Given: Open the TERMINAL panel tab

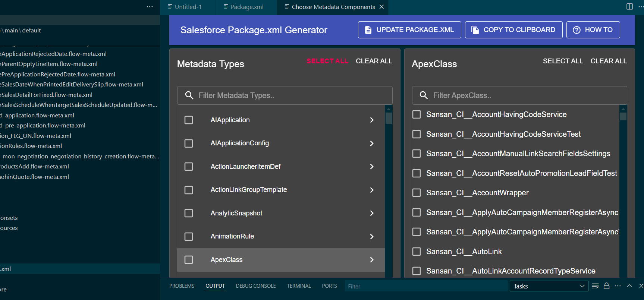Looking at the screenshot, I should pyautogui.click(x=299, y=286).
